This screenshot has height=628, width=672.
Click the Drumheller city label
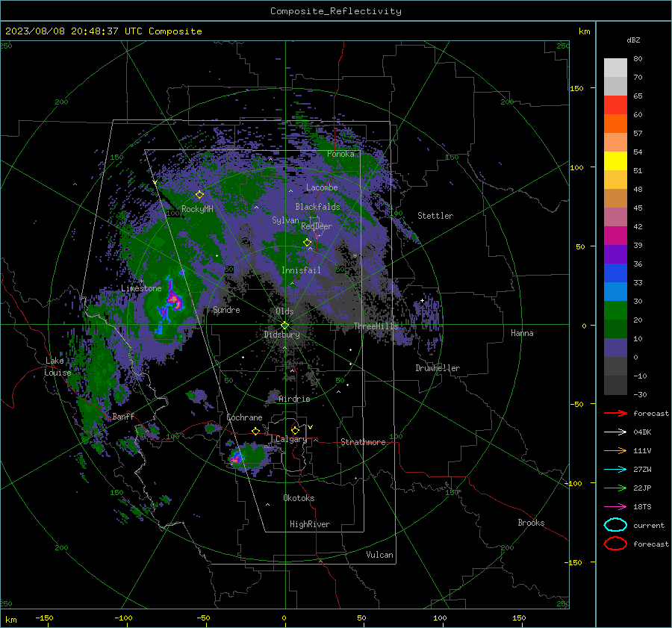click(438, 368)
